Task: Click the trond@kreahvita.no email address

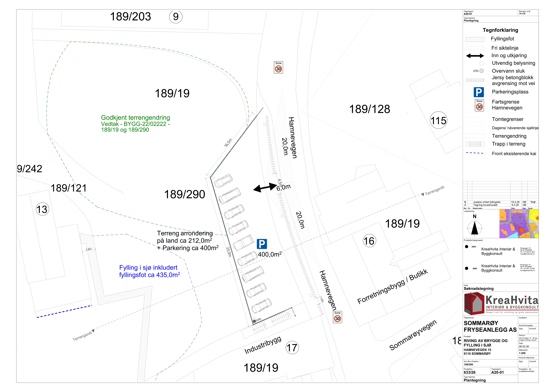Action: click(x=527, y=270)
